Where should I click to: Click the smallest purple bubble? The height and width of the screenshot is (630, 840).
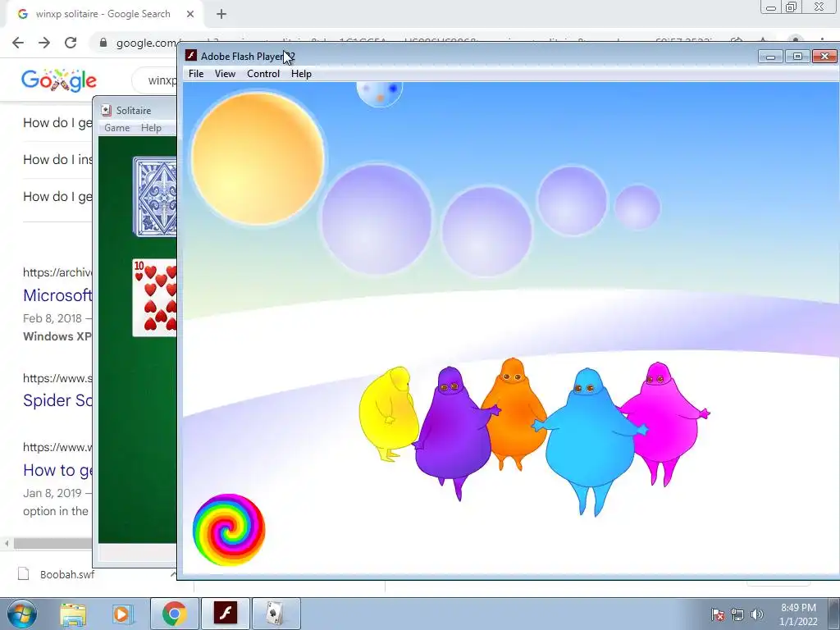(637, 208)
